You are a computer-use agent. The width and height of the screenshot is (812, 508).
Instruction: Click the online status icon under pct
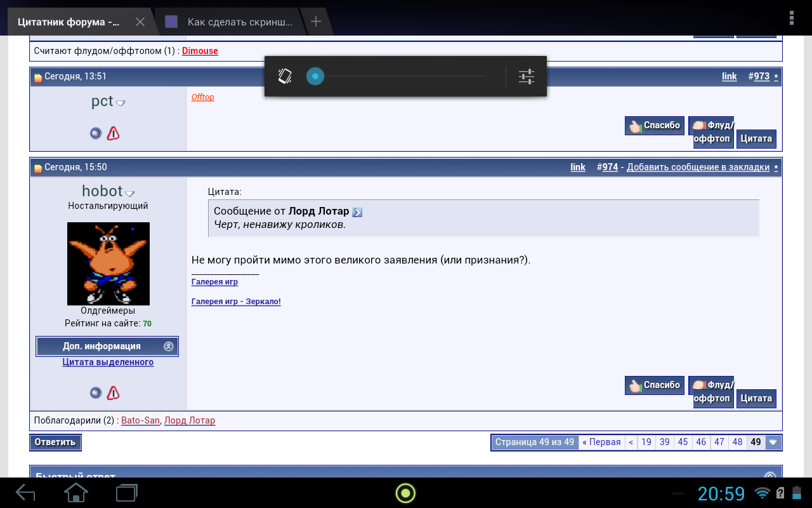[96, 133]
